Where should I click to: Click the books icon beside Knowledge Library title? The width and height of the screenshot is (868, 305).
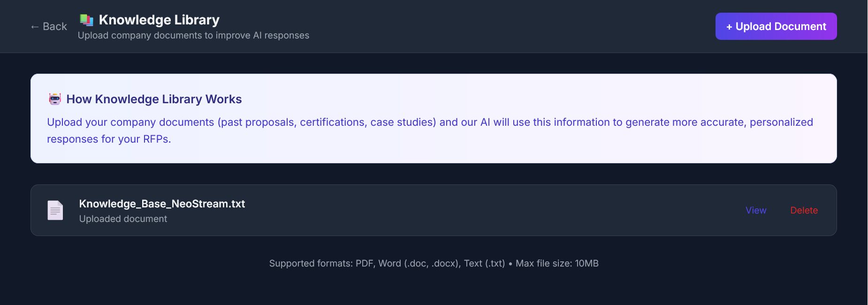click(86, 19)
